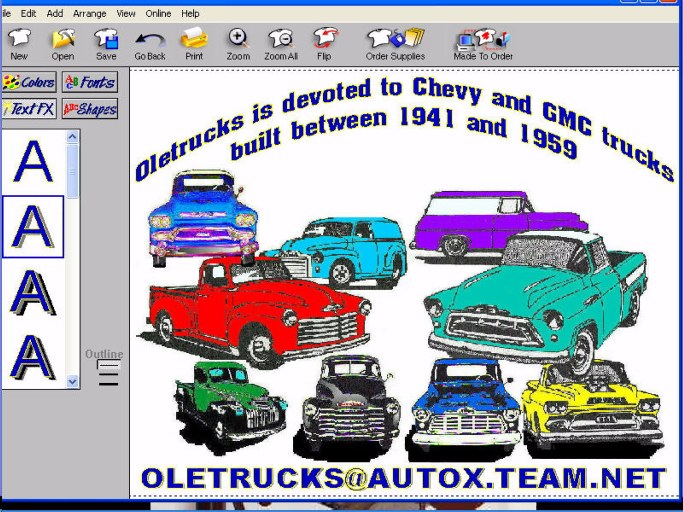Select the highlighted shadowed A text style

(x=33, y=227)
